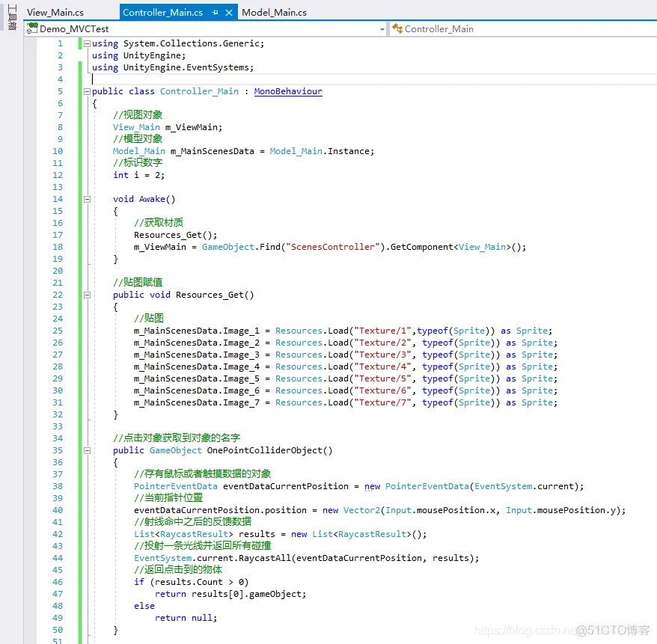The width and height of the screenshot is (657, 644).
Task: Close the Controller_Main.cs tab
Action: click(x=229, y=13)
